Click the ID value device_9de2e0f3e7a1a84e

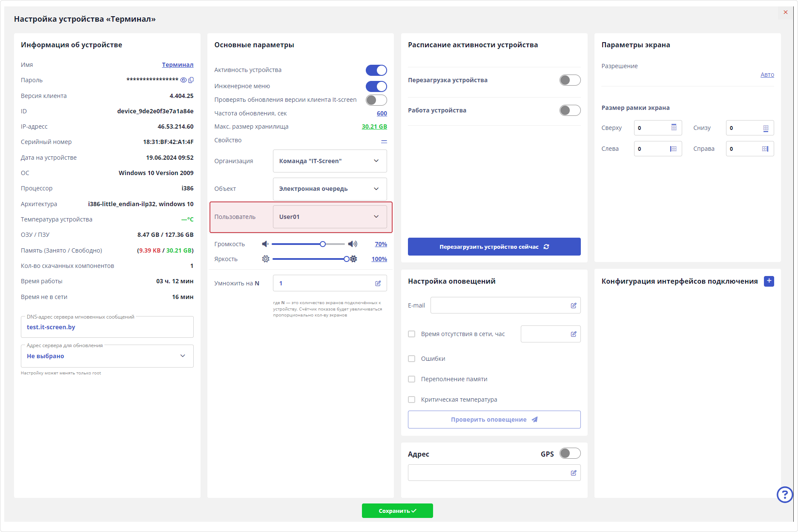[155, 111]
